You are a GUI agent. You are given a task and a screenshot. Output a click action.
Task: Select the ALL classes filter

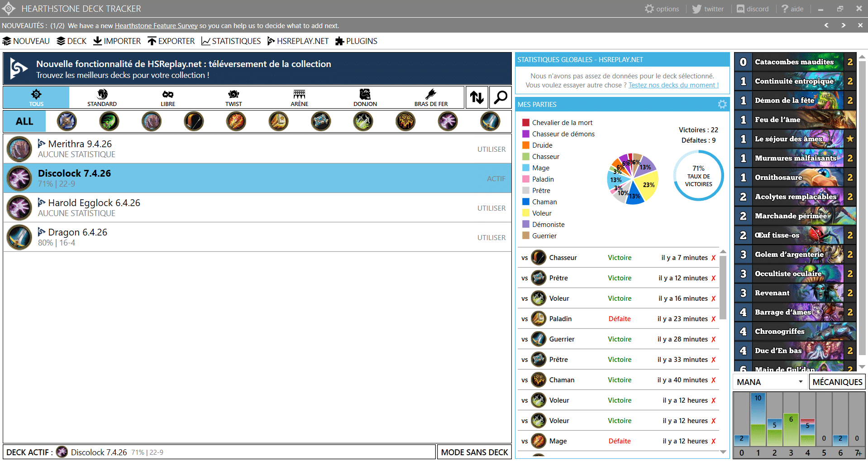tap(24, 121)
